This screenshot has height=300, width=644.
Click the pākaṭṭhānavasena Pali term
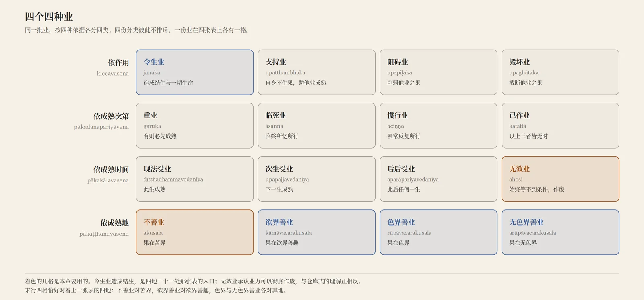tap(104, 234)
